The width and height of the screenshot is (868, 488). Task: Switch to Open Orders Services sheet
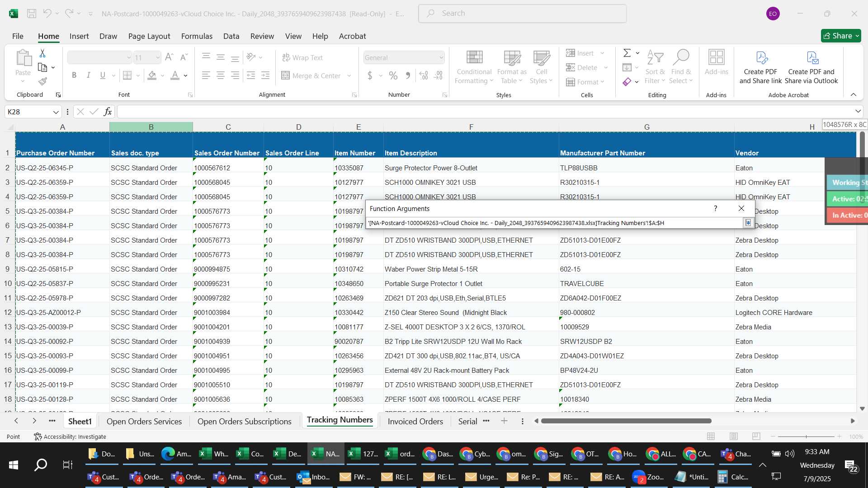(x=144, y=422)
